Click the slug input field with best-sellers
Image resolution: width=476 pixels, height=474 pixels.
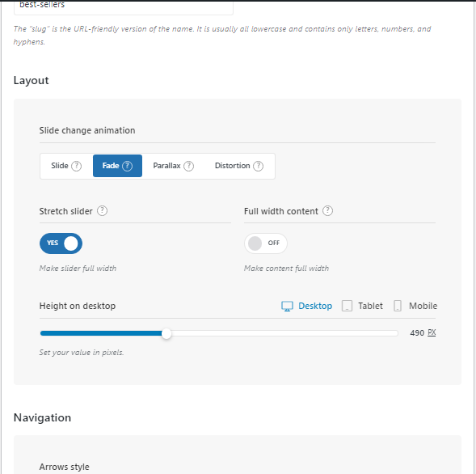(124, 6)
